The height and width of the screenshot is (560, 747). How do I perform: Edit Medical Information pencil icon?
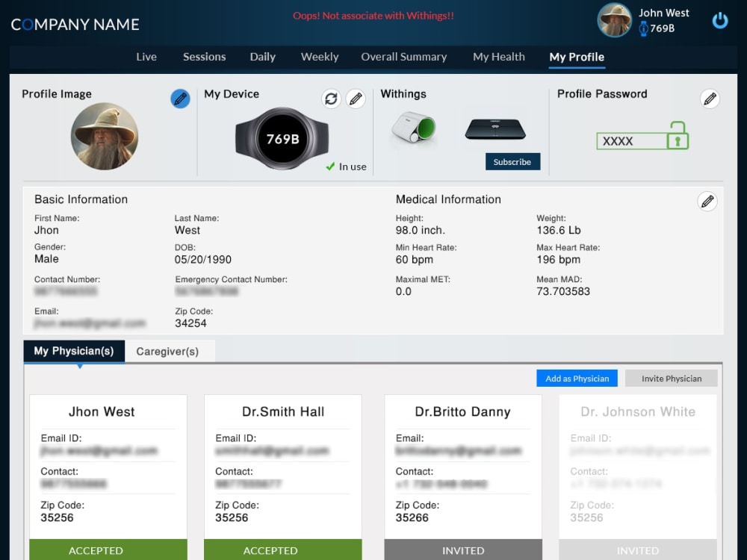click(x=707, y=201)
